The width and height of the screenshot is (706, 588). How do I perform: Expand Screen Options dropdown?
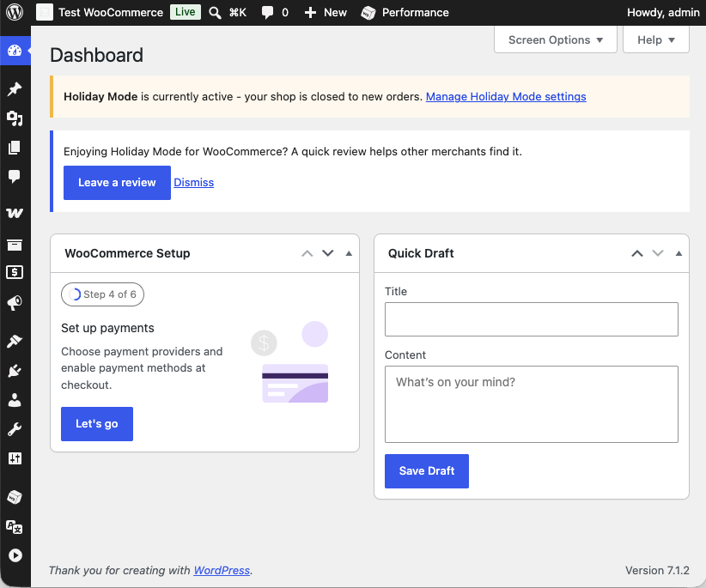555,39
